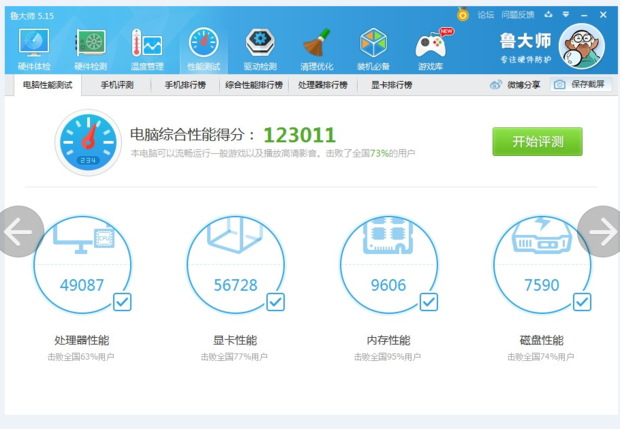
Task: Click the 击败全国95%用户 text
Action: [388, 357]
